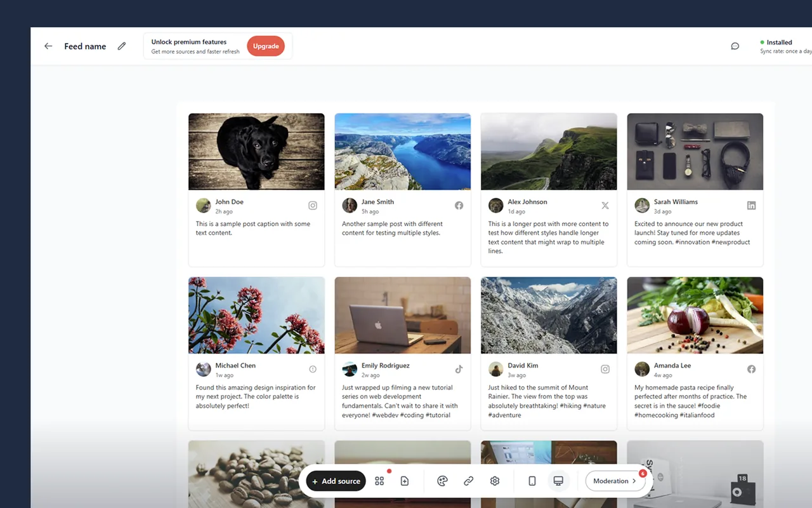Open the layout grid icon in bottom toolbar

click(379, 481)
